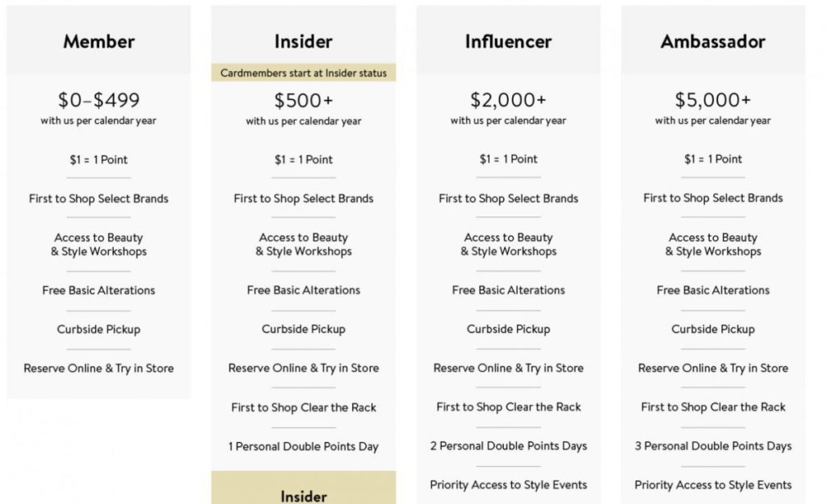
Task: Select '3 Personal Double Points Days' benefit
Action: point(712,446)
